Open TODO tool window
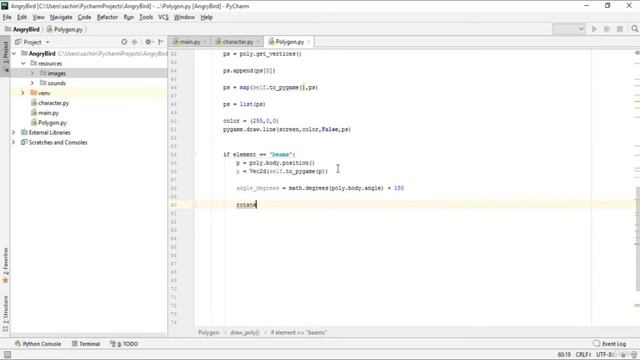The image size is (640, 360). tap(124, 344)
